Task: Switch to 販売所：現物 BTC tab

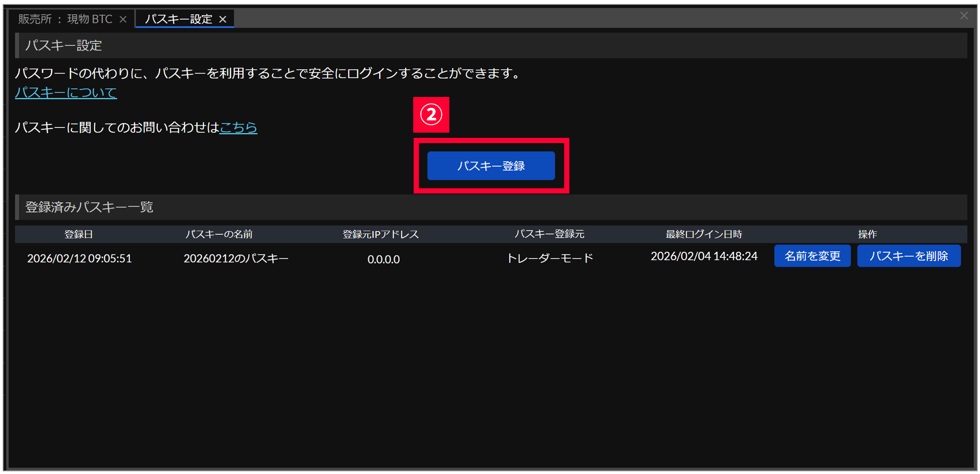Action: 65,19
